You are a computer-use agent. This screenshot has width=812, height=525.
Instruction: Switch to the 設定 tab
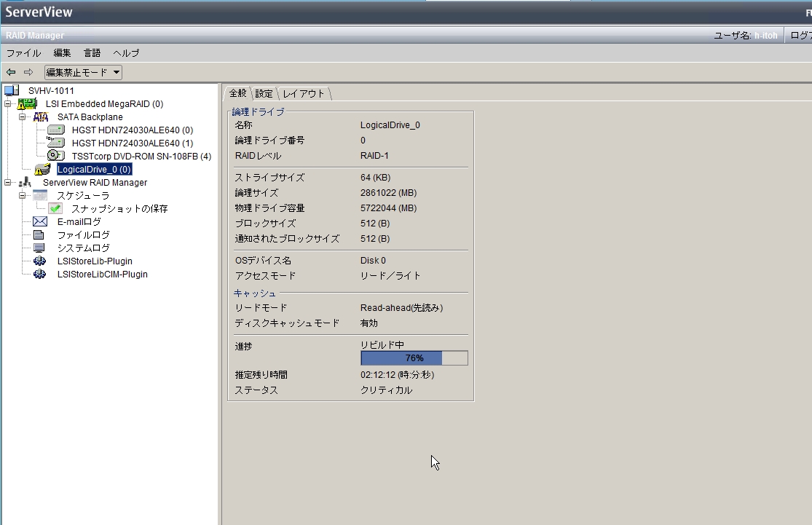pyautogui.click(x=264, y=93)
